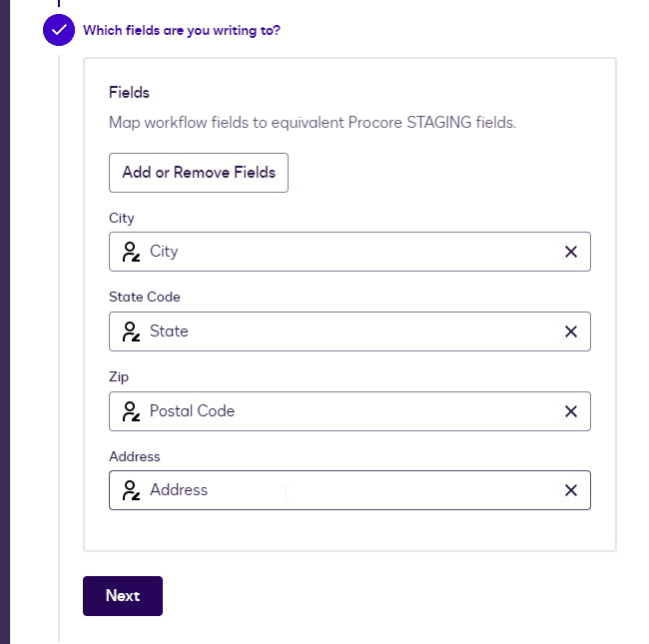
Task: Click the "Fields" section heading
Action: 129,93
